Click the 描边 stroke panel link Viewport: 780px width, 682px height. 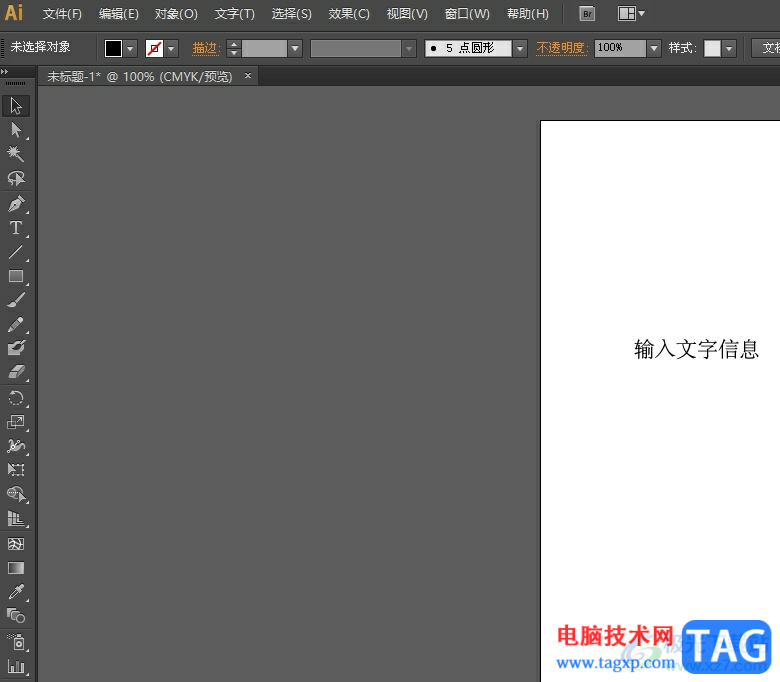(205, 48)
